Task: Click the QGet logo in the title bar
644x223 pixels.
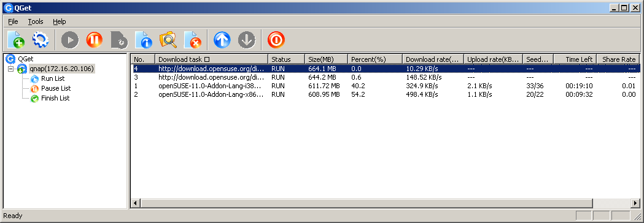Action: point(8,7)
